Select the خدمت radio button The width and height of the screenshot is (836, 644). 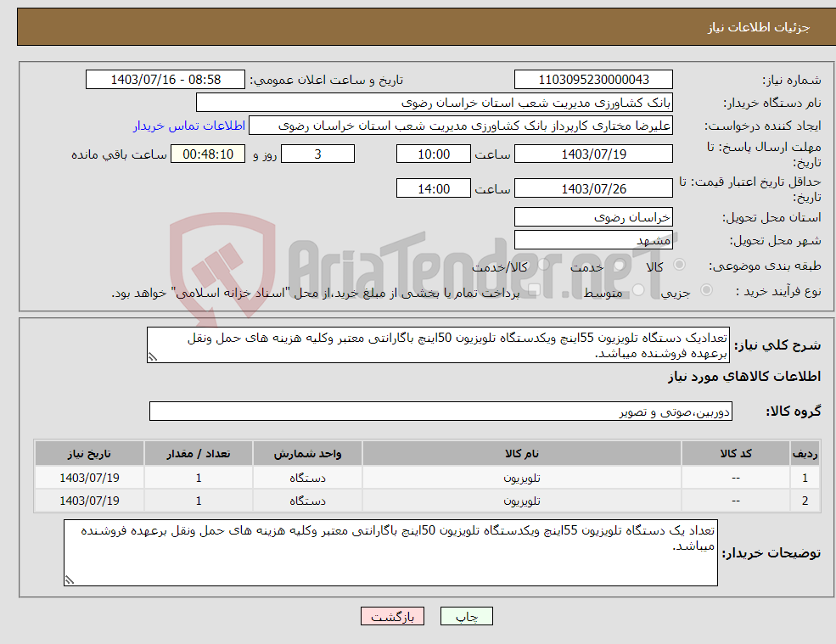620,265
